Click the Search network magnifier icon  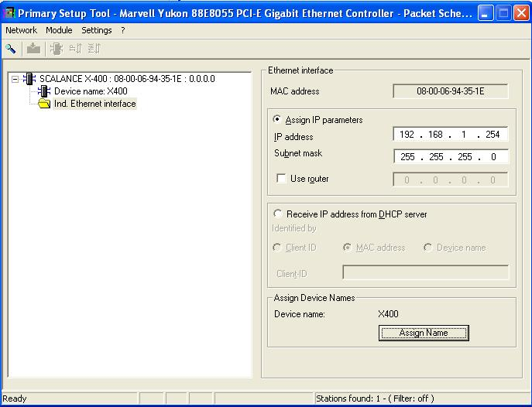[11, 49]
